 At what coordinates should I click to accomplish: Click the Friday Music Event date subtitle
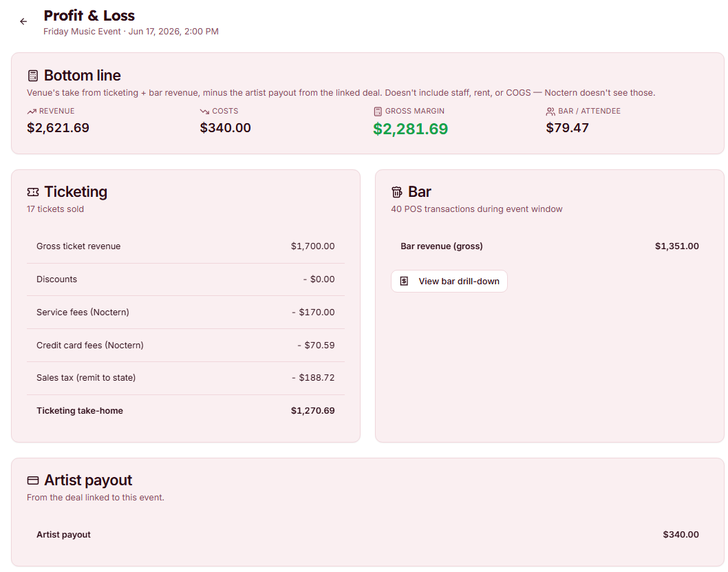[131, 32]
